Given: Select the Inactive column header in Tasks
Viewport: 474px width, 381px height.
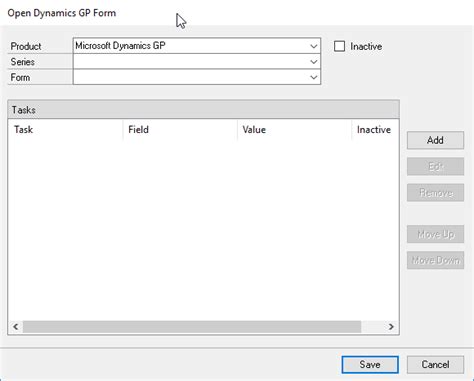Looking at the screenshot, I should coord(375,129).
